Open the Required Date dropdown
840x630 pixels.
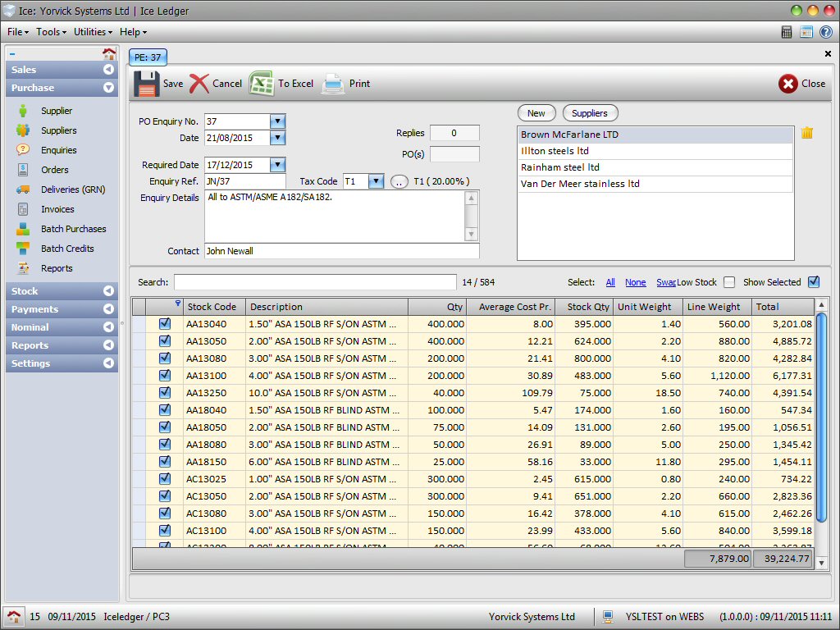[x=277, y=165]
